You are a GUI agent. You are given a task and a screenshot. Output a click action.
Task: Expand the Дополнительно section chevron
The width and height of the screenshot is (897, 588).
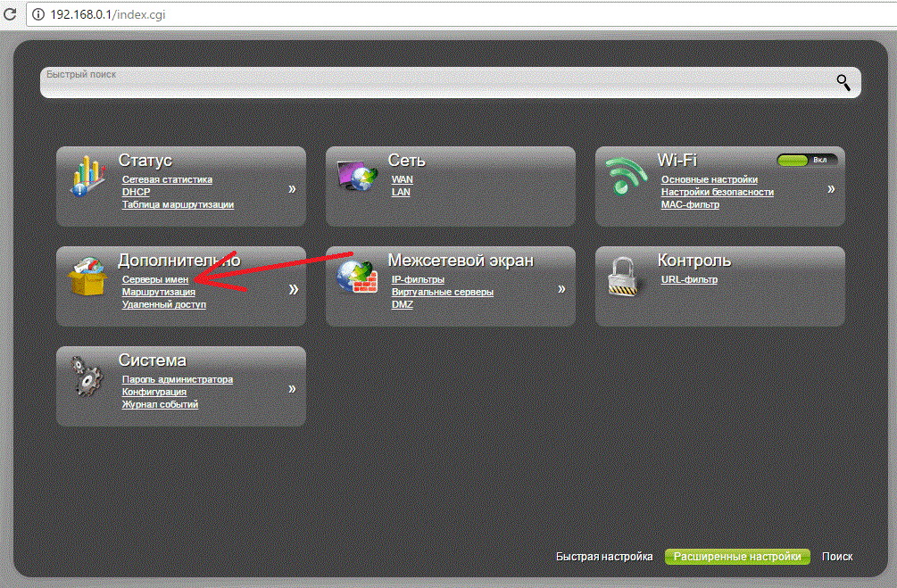coord(292,289)
